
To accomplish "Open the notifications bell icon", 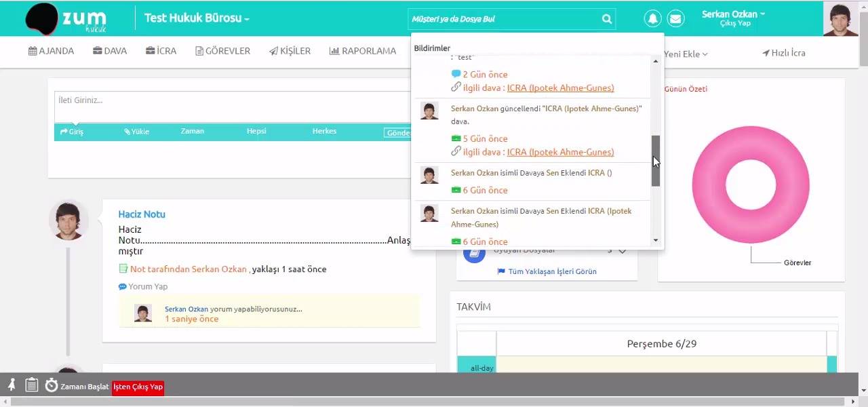I will pos(653,19).
